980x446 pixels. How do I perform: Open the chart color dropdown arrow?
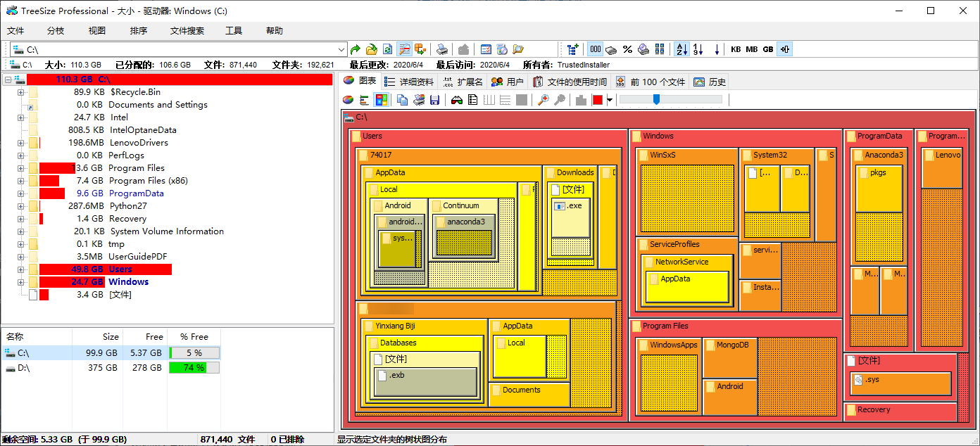coord(610,100)
